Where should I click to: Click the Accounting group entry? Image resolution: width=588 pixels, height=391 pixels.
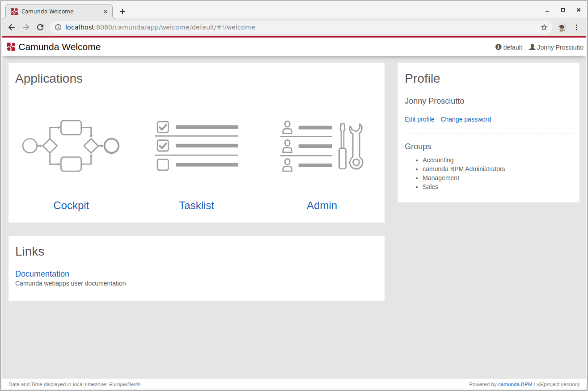pos(438,160)
